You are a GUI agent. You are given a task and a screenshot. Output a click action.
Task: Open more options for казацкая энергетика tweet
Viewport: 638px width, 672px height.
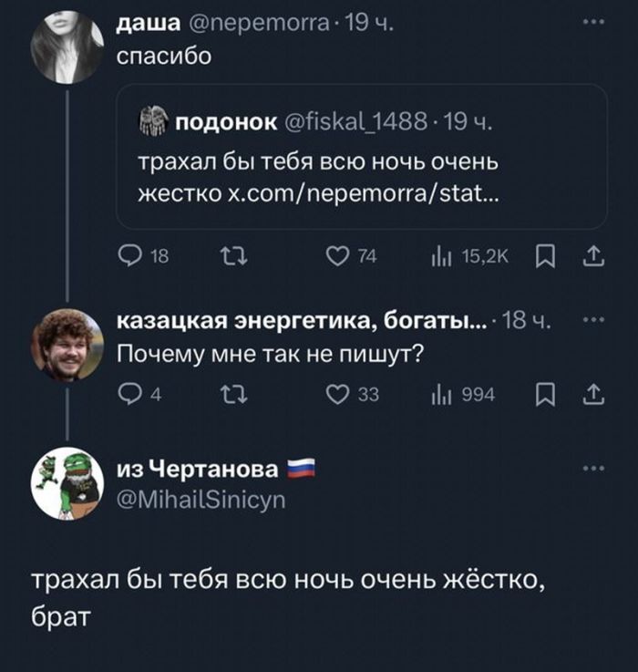point(593,320)
